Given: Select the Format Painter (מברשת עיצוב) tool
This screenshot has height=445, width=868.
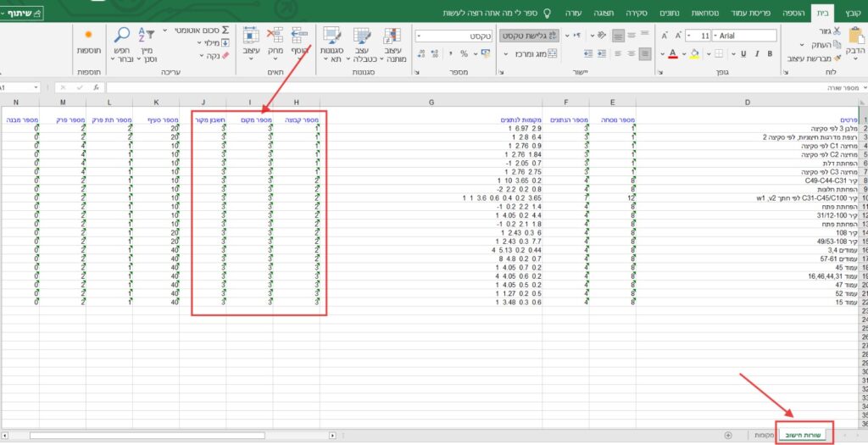Looking at the screenshot, I should click(x=837, y=57).
